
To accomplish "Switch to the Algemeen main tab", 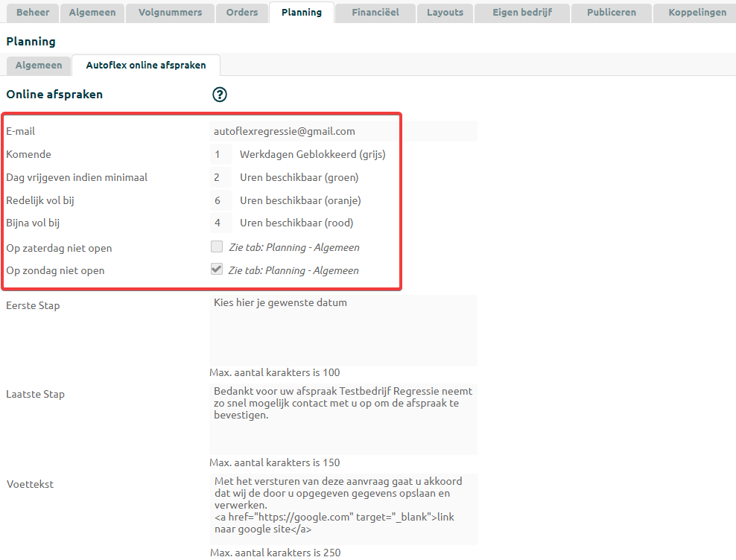I will [x=92, y=13].
